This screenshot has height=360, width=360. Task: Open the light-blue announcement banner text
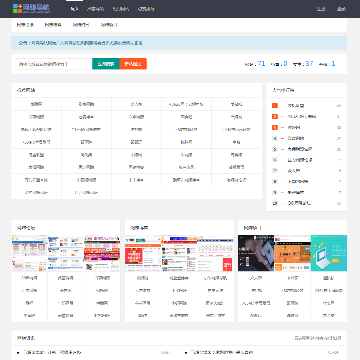(x=80, y=43)
